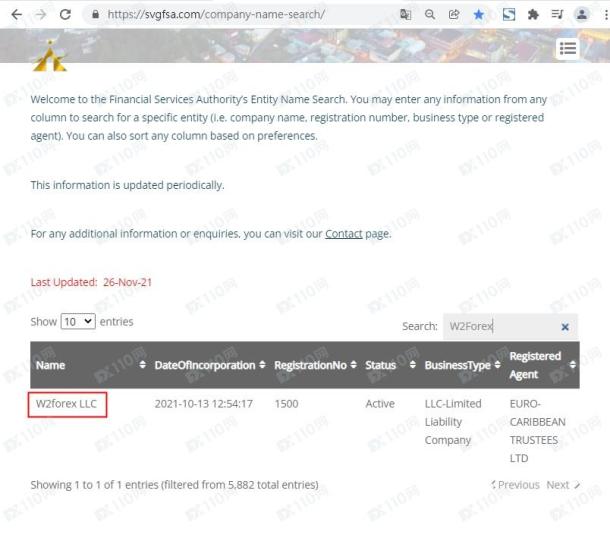Click EURO-CARIBBEAN TRUSTEES LTD agent cell
Viewport: 610px width, 541px height.
click(x=538, y=431)
